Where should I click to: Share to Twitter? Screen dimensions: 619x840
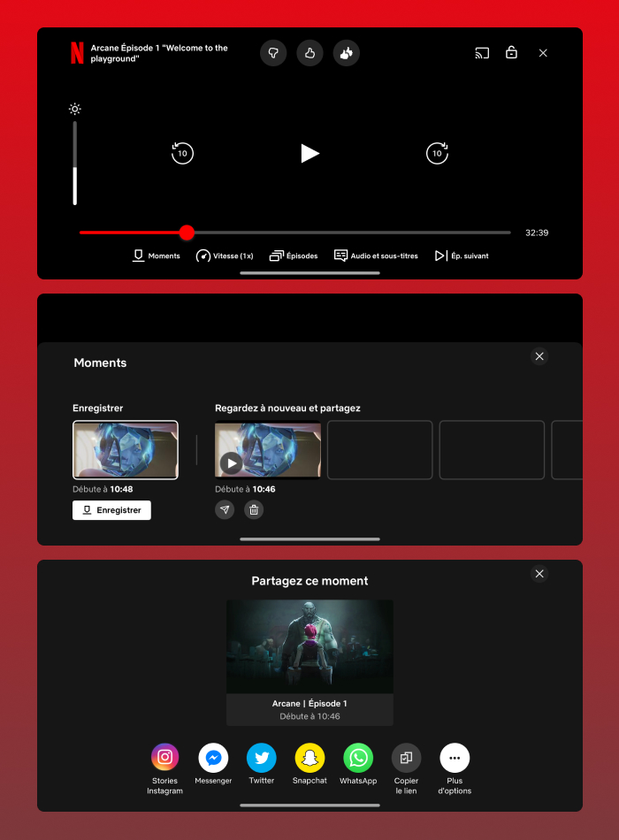[x=262, y=758]
